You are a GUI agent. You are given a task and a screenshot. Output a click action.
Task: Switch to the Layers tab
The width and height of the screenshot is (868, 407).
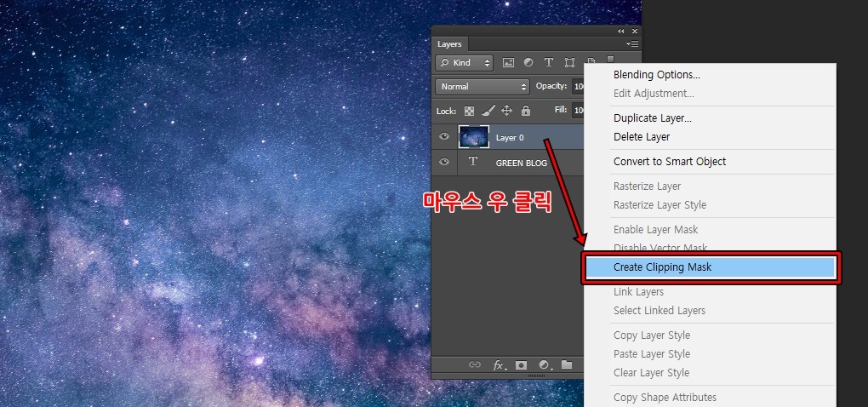click(x=449, y=44)
